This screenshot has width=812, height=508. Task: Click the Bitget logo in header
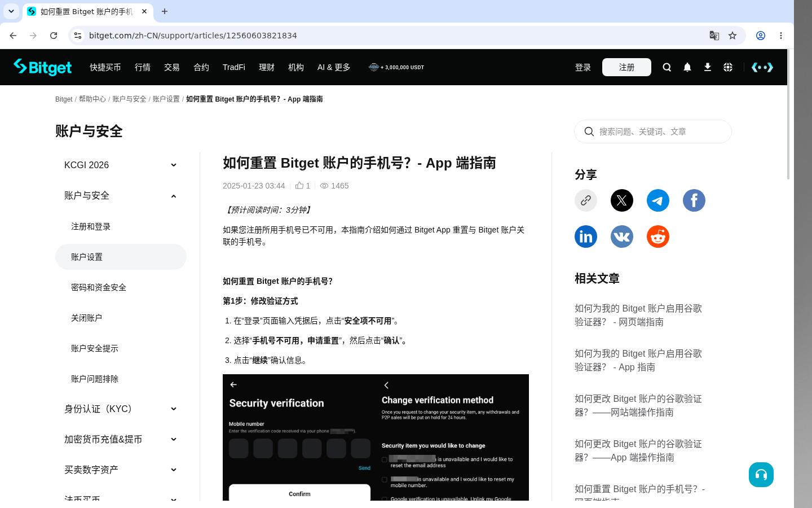pyautogui.click(x=43, y=67)
